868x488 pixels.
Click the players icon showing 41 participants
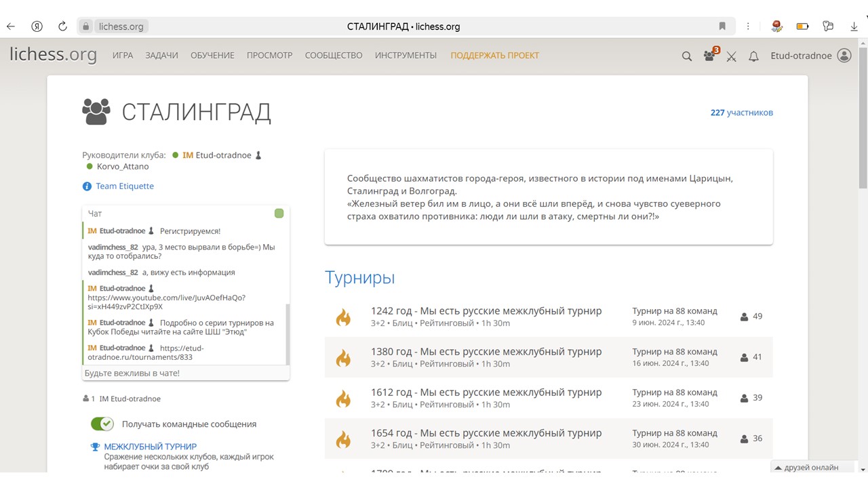click(x=745, y=357)
